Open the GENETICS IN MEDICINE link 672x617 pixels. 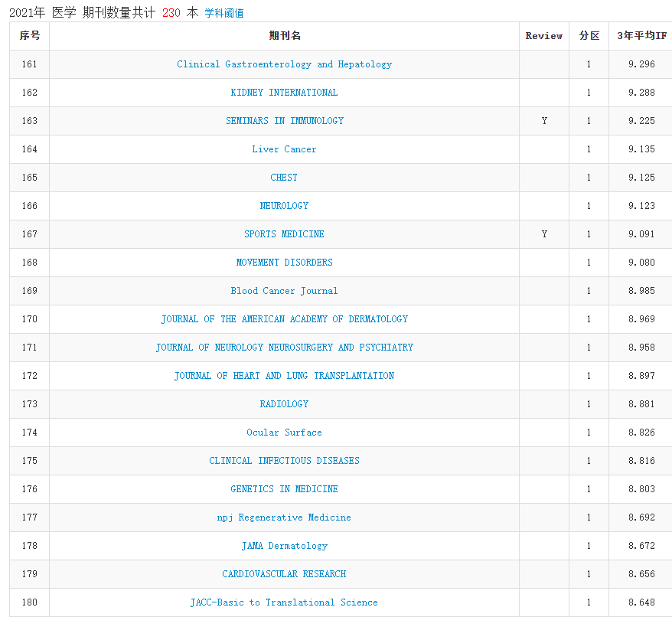tap(284, 489)
